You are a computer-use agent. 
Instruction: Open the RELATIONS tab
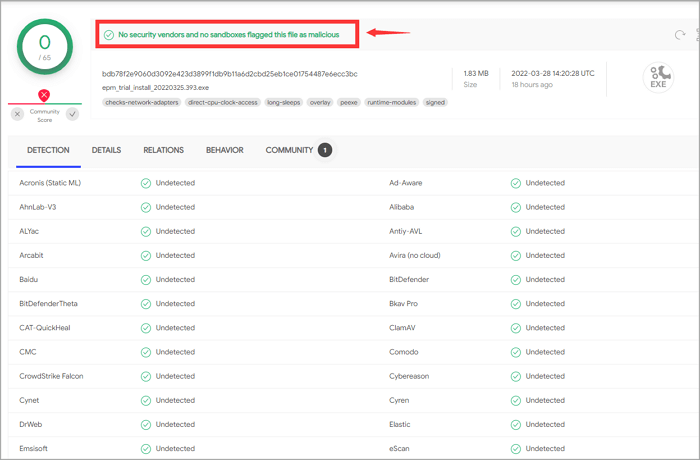point(163,150)
